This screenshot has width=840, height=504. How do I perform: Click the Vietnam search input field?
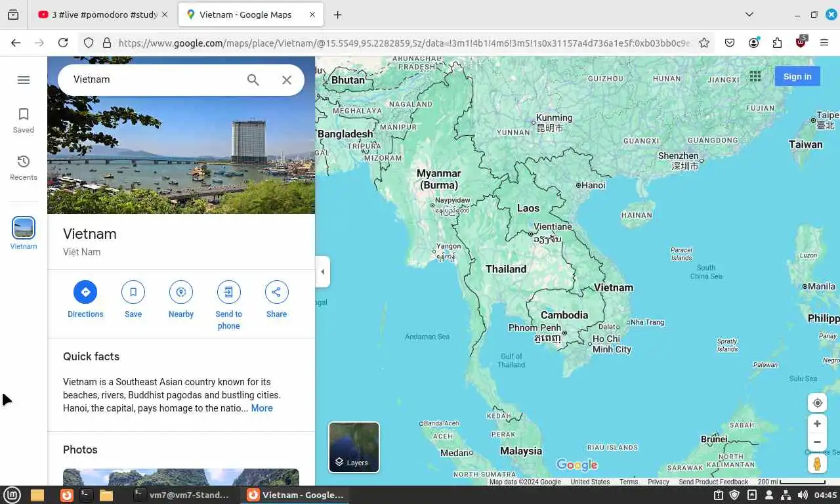click(154, 79)
